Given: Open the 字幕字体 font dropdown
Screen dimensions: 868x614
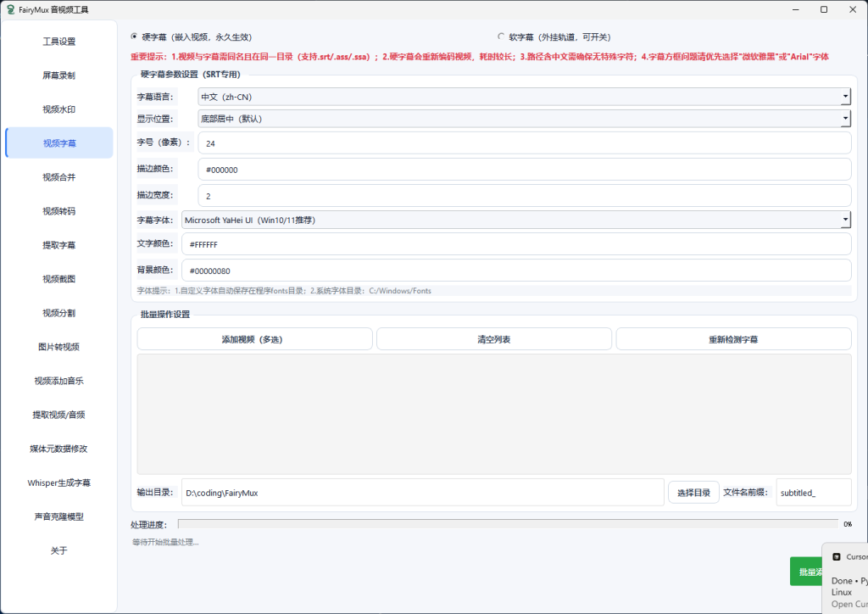Looking at the screenshot, I should click(516, 220).
